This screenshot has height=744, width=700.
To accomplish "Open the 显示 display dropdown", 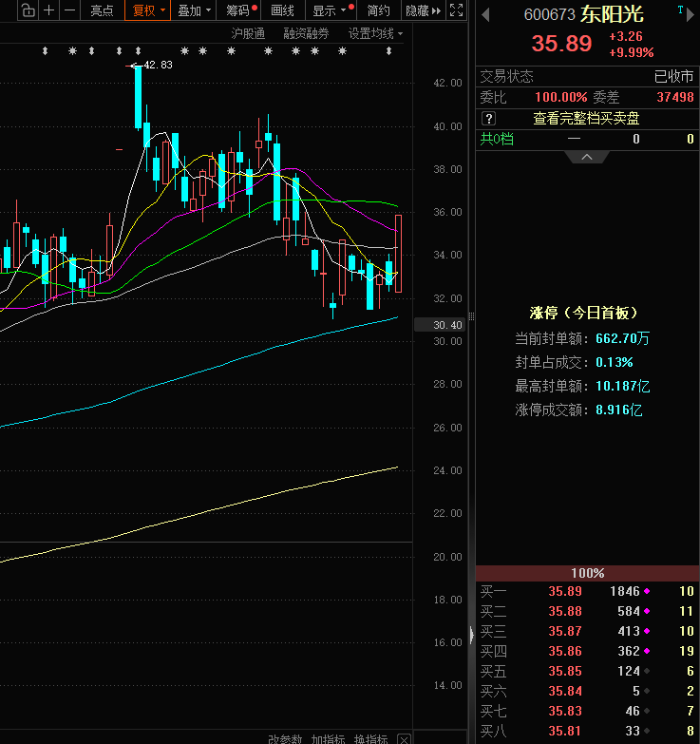I will [x=329, y=10].
